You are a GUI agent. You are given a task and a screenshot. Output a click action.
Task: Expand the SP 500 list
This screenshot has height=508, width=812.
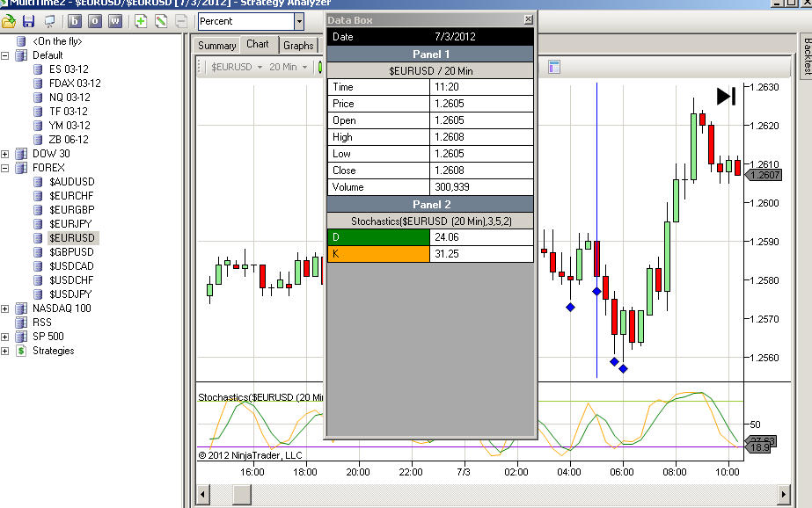(x=5, y=337)
